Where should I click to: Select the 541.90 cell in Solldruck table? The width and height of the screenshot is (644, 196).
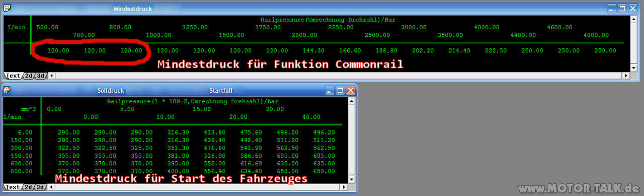(252, 148)
